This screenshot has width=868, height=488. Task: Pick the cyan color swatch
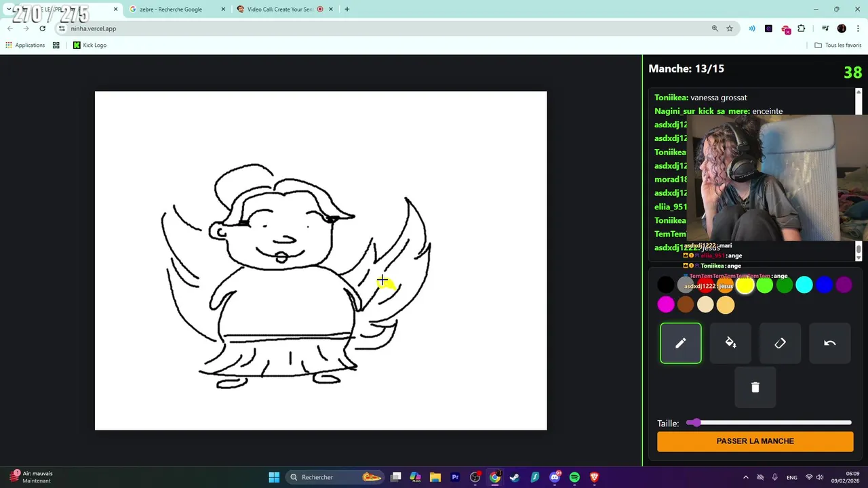point(804,285)
